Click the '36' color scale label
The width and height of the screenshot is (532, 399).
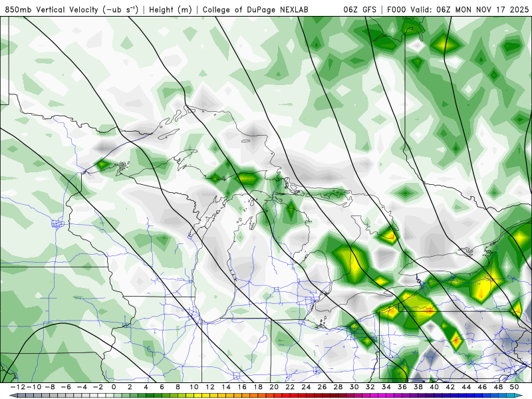coord(402,387)
